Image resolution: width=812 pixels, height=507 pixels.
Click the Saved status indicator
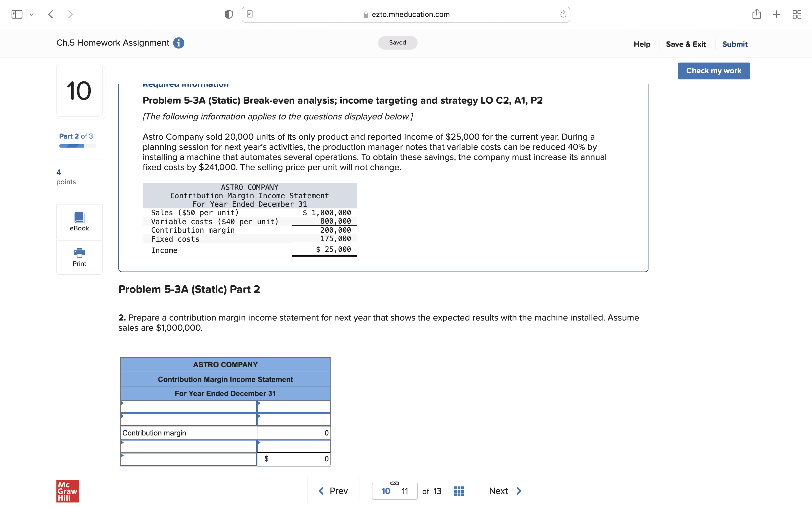(x=397, y=43)
